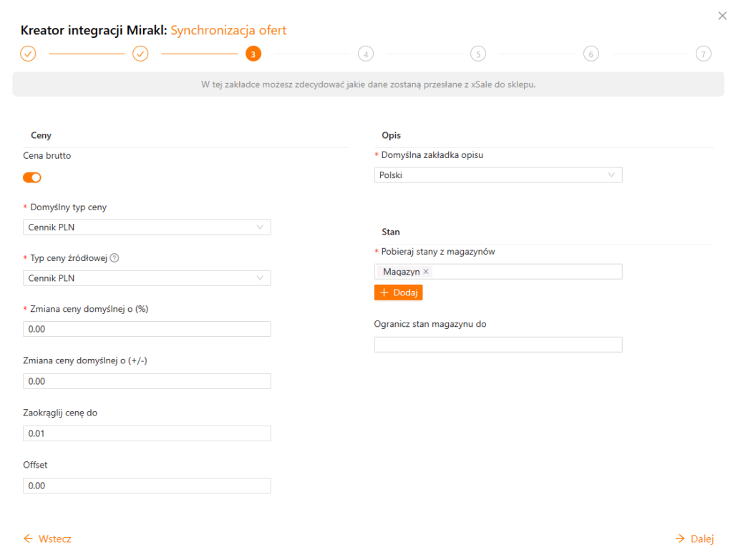Click the Ceny section heading
Image resolution: width=733 pixels, height=560 pixels.
pos(41,135)
